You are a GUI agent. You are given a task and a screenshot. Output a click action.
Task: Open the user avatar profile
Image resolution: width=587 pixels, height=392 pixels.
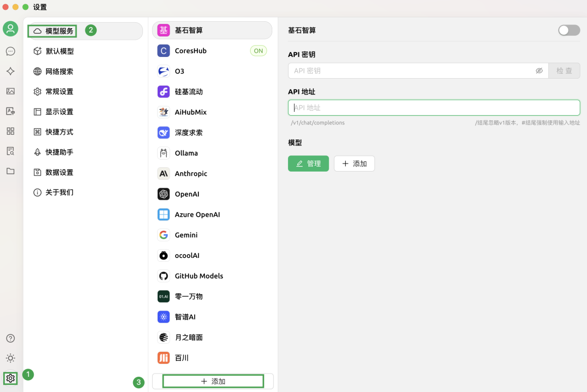10,29
